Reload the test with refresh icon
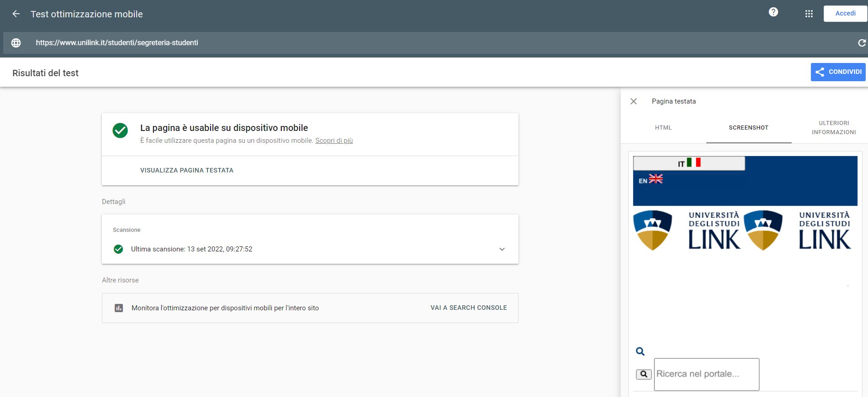The image size is (868, 397). 862,43
